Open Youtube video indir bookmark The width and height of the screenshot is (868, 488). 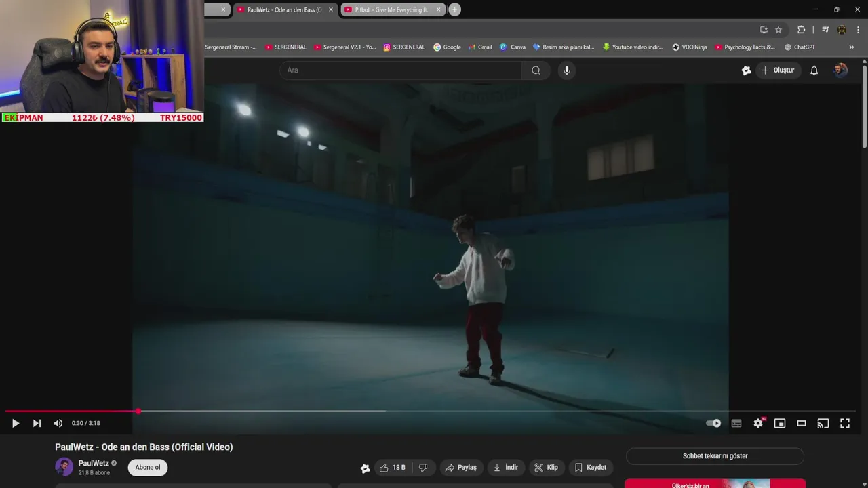633,47
